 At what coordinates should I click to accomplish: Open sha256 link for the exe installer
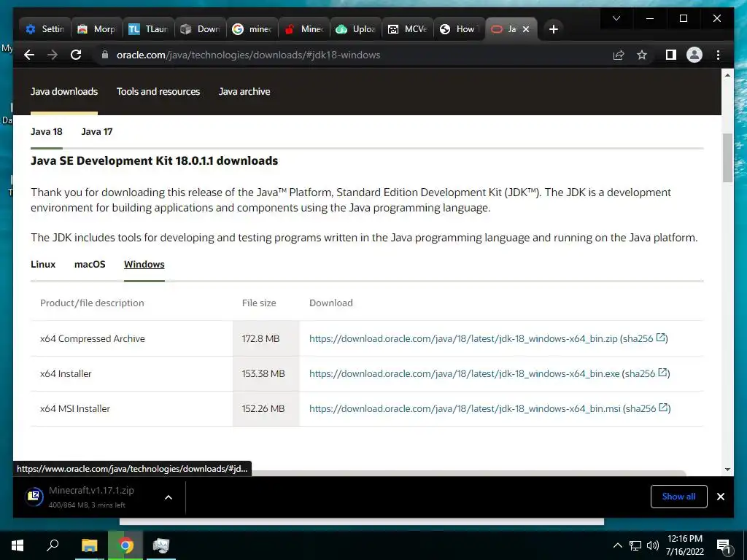click(646, 374)
